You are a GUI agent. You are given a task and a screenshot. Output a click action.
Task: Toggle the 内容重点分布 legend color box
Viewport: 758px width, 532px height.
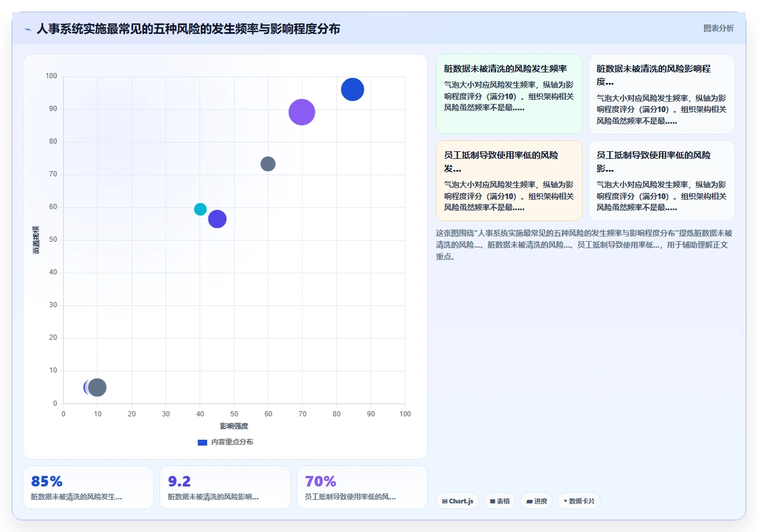(x=202, y=442)
